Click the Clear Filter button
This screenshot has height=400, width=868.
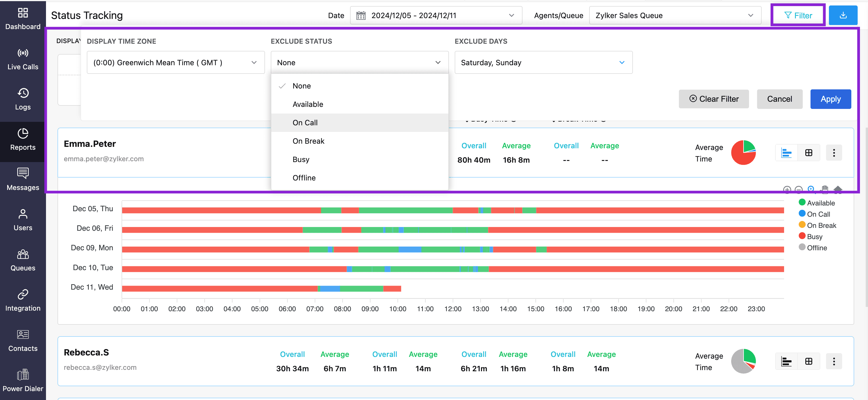(713, 99)
